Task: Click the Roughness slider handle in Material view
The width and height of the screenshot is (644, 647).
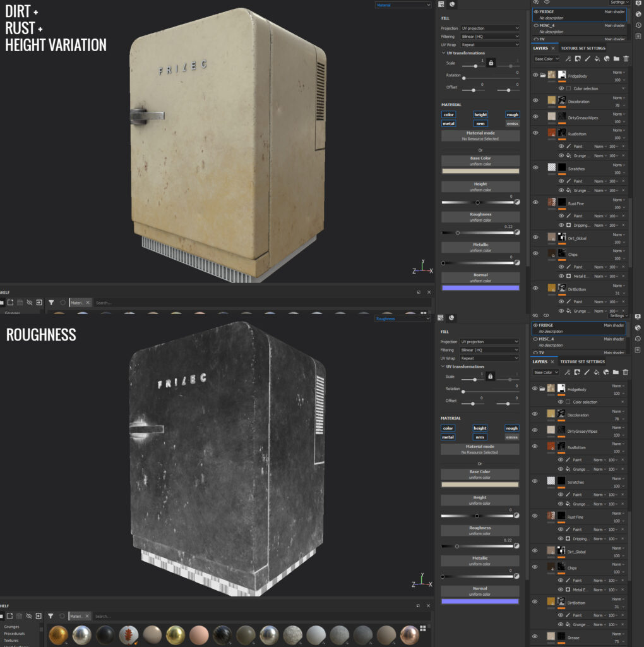Action: 457,233
